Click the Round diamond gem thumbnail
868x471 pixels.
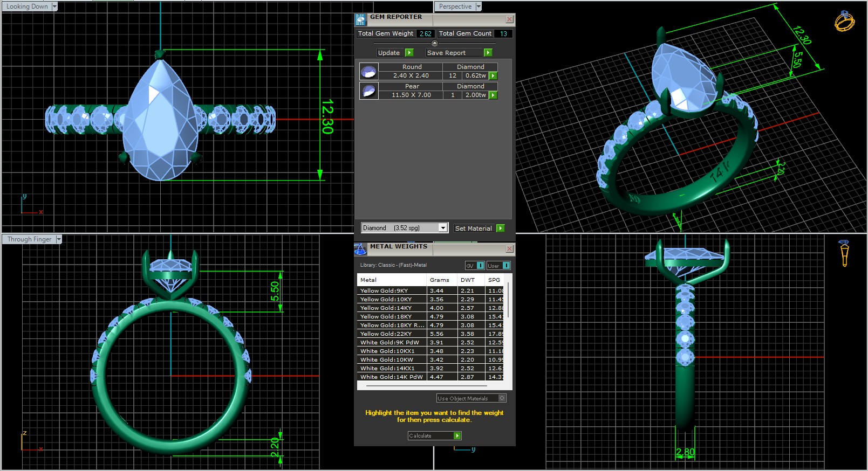coord(369,71)
